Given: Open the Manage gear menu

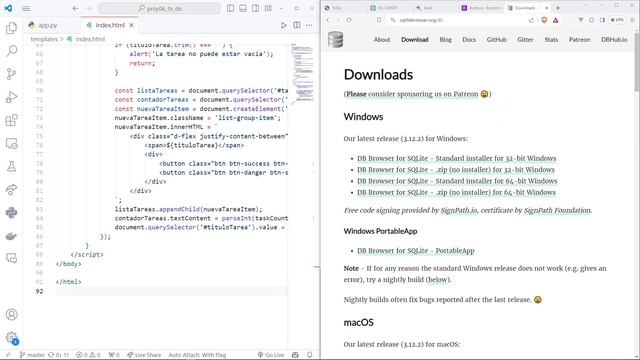Looking at the screenshot, I should tap(11, 338).
